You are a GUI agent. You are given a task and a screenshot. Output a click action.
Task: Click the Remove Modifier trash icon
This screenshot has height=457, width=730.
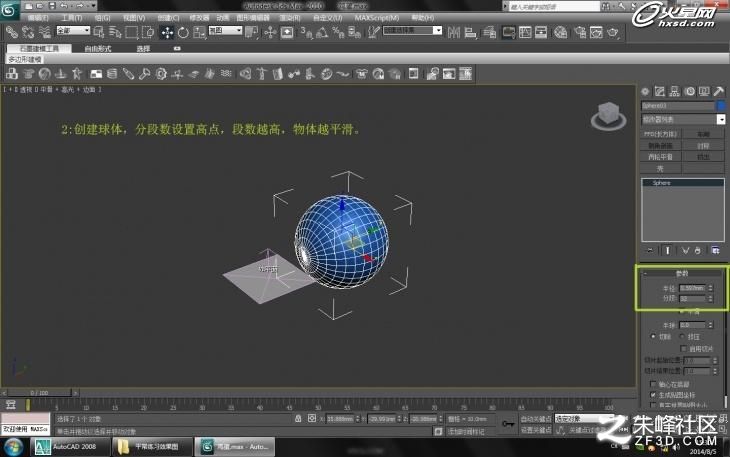click(697, 250)
